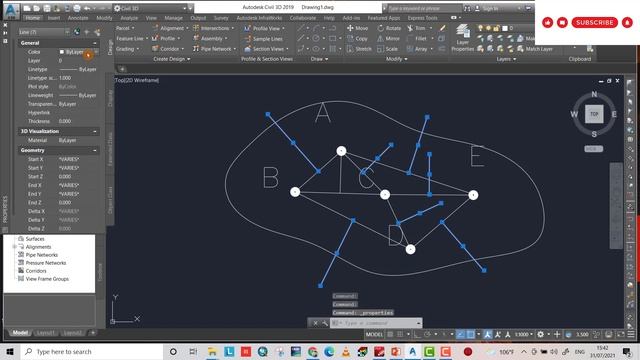Toggle the drawing grid display in status bar
The image size is (640, 360).
[x=390, y=334]
